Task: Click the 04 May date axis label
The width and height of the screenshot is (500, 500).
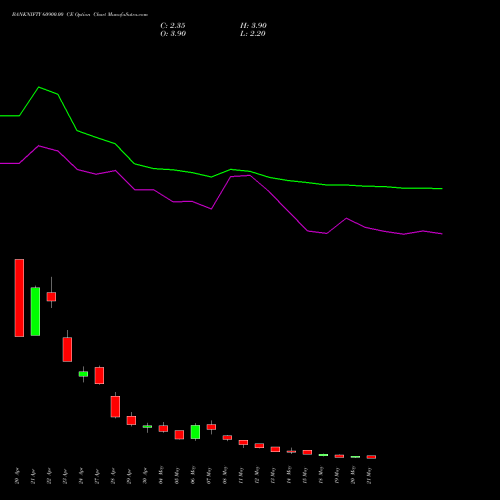Action: coord(161,475)
